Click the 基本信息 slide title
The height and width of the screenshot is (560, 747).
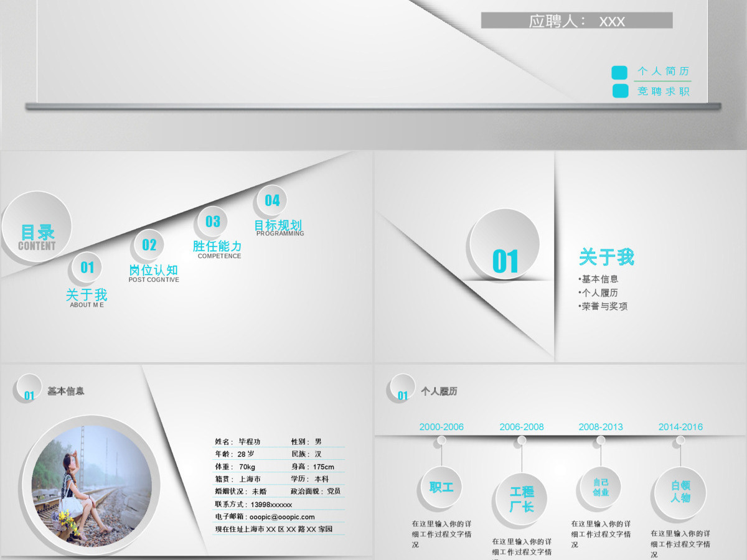(66, 391)
